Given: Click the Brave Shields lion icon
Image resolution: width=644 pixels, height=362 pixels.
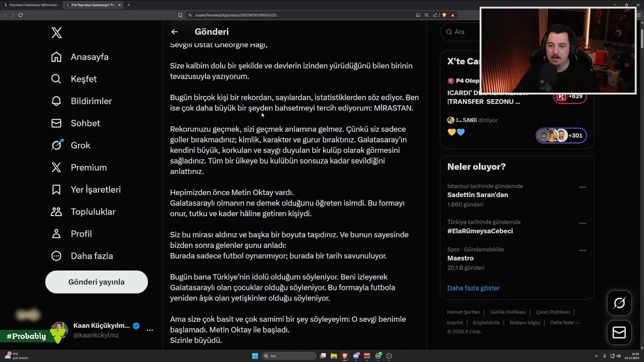Looking at the screenshot, I should 444,15.
